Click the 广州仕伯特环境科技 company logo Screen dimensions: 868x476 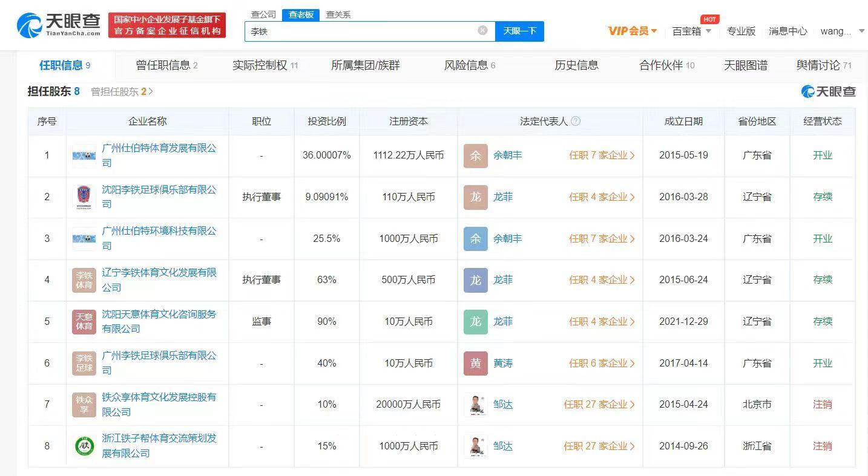(x=84, y=239)
